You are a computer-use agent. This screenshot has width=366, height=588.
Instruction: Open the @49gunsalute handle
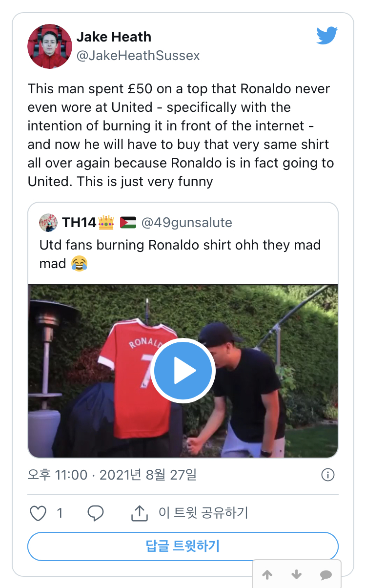[186, 223]
